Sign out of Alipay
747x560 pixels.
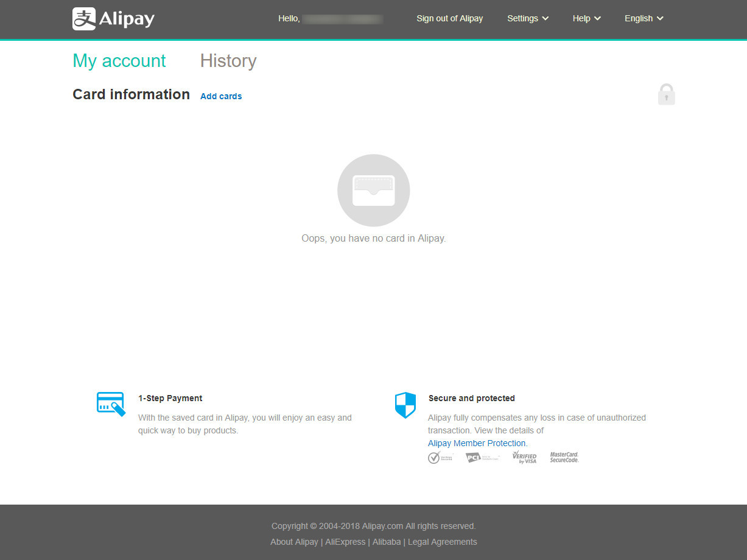(x=449, y=18)
